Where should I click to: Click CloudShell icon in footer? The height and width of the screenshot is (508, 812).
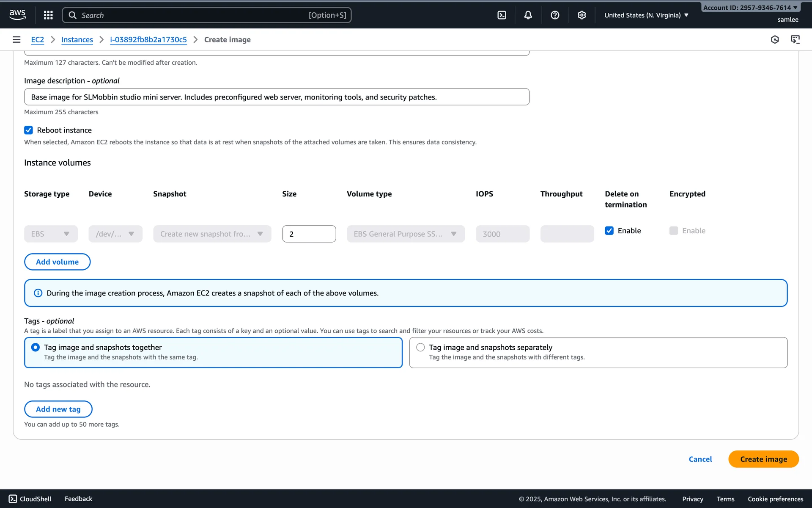click(x=13, y=499)
